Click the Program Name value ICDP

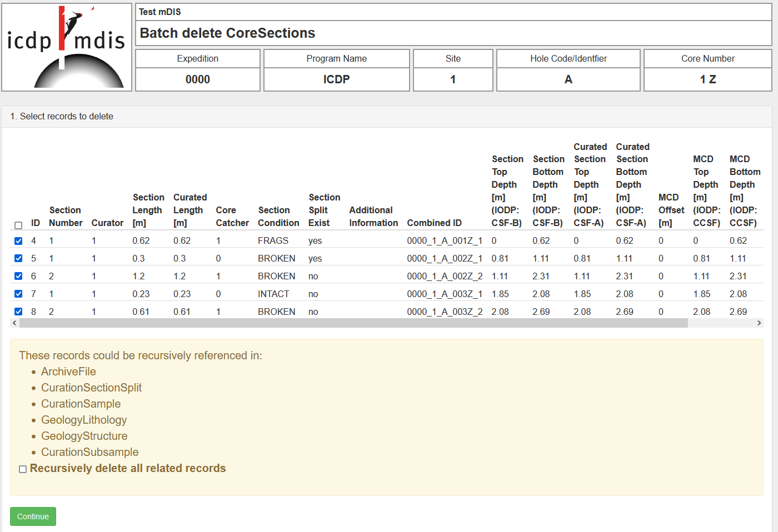tap(336, 79)
